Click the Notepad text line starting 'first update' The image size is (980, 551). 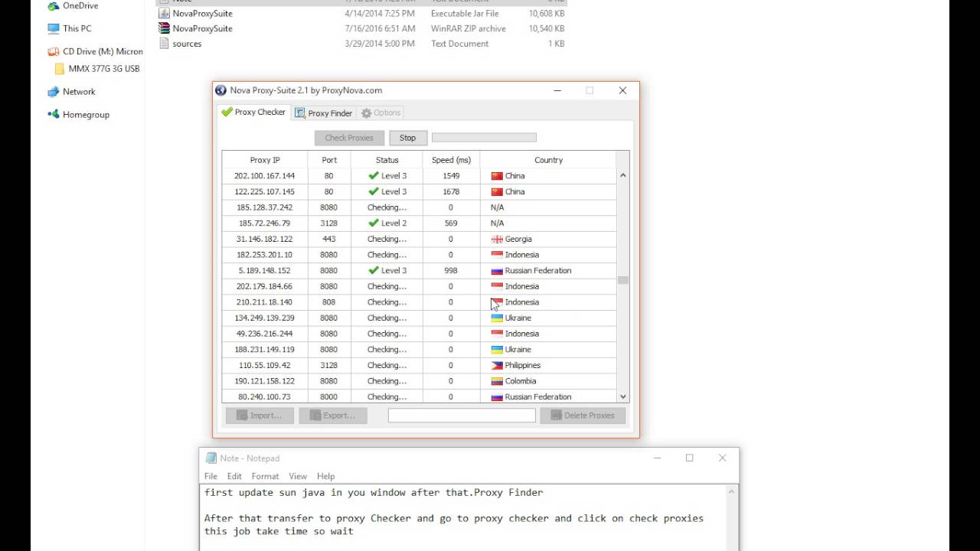pos(374,492)
